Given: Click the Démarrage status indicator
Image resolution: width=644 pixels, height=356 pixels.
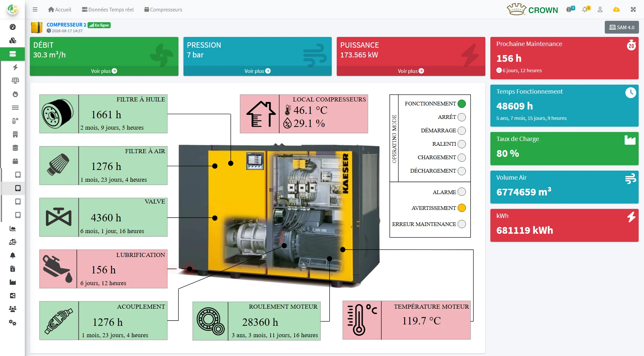Looking at the screenshot, I should 462,131.
